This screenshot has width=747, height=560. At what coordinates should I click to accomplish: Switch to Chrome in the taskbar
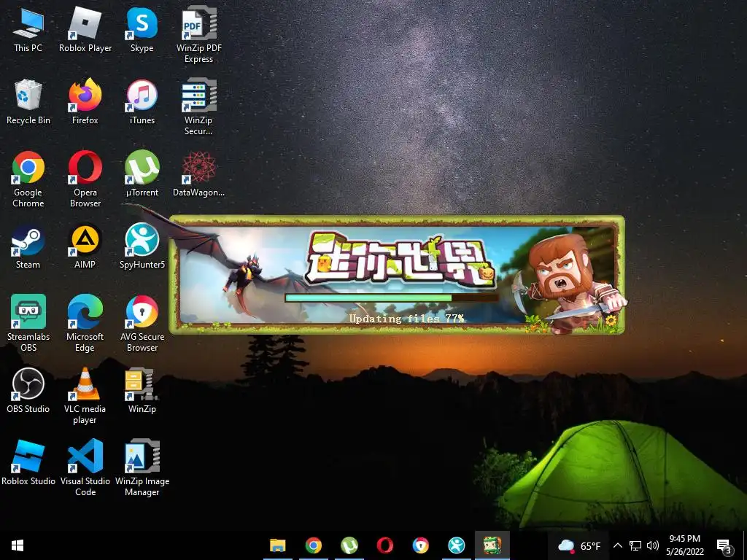(x=314, y=545)
